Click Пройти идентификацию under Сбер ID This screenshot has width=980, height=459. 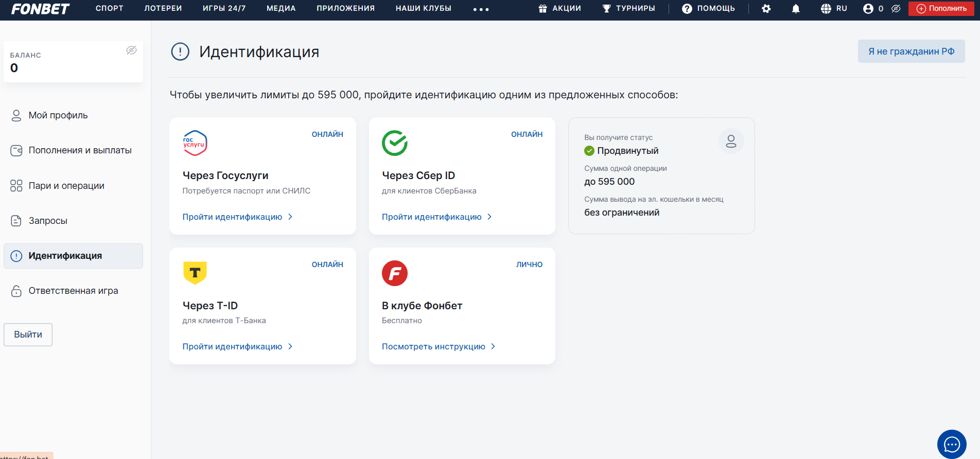click(x=432, y=217)
